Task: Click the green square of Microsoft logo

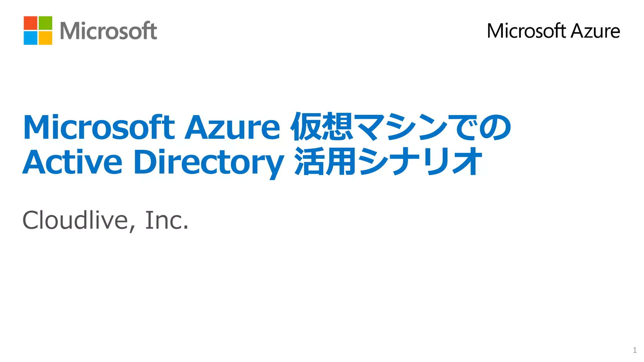Action: point(45,23)
